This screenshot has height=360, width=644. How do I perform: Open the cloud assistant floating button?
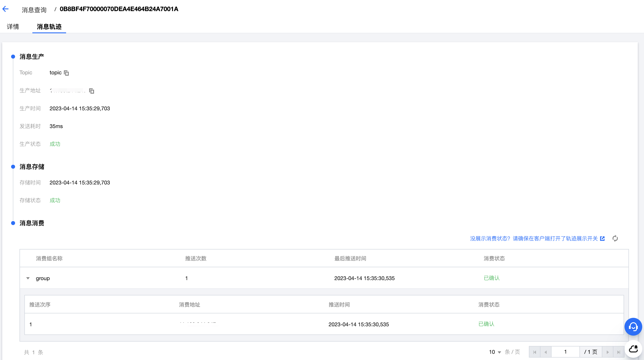click(633, 349)
